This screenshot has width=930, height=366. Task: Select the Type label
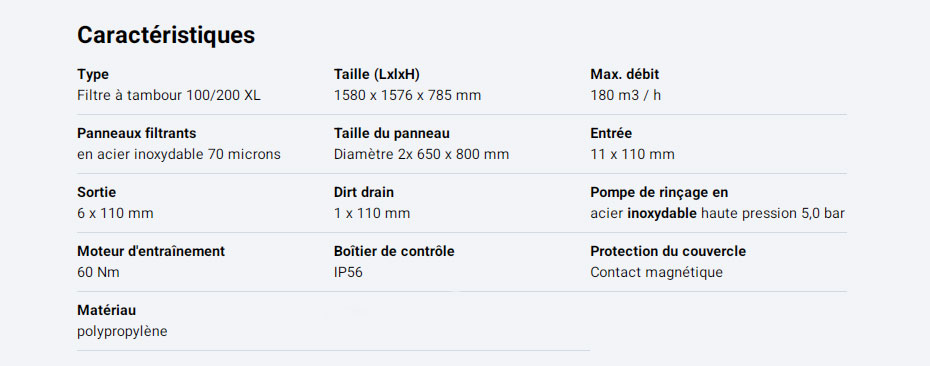point(93,75)
